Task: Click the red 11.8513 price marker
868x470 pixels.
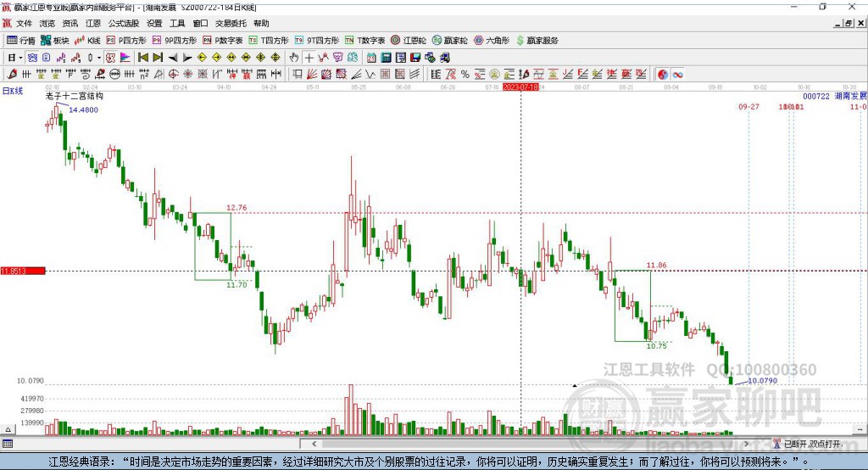Action: click(23, 271)
